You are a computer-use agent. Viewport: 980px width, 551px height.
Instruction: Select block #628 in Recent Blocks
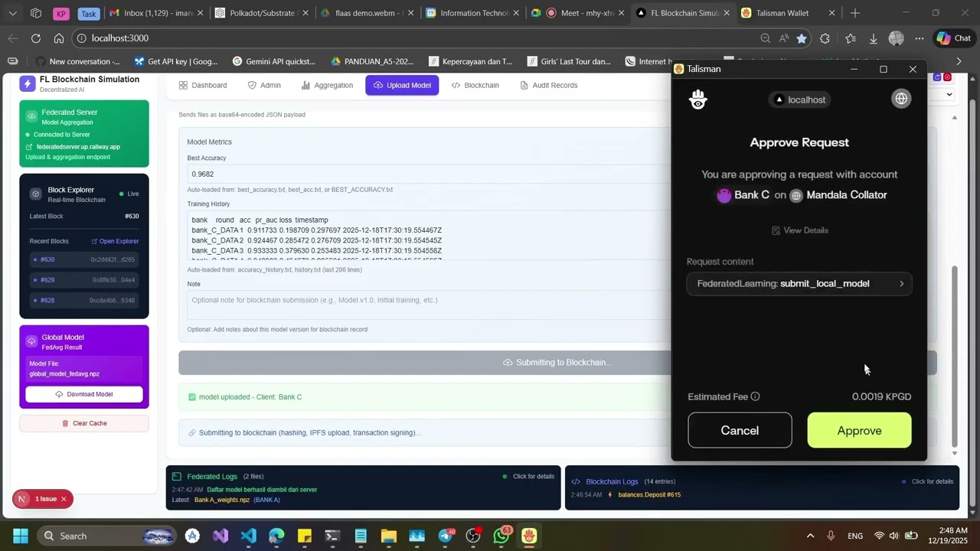(x=84, y=300)
